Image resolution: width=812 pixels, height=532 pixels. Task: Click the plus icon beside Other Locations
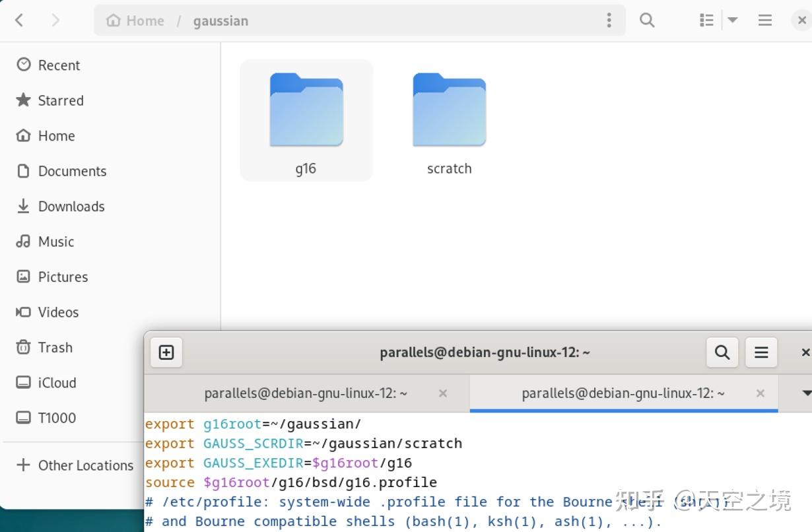coord(23,465)
